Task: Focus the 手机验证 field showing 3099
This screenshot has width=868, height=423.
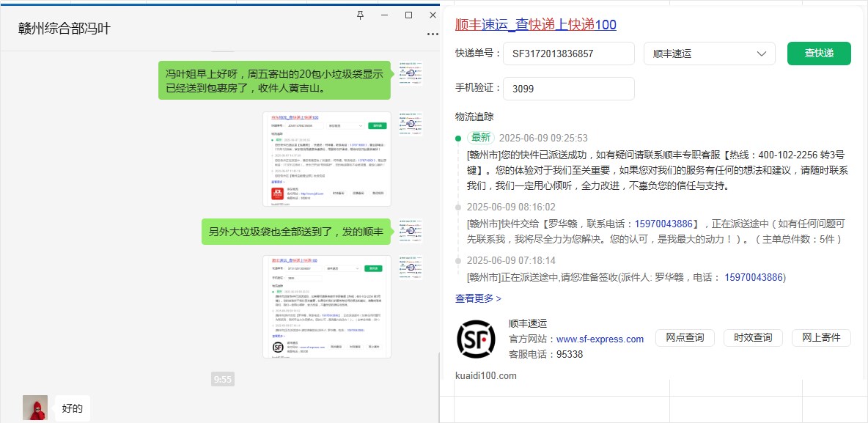Action: pyautogui.click(x=568, y=89)
